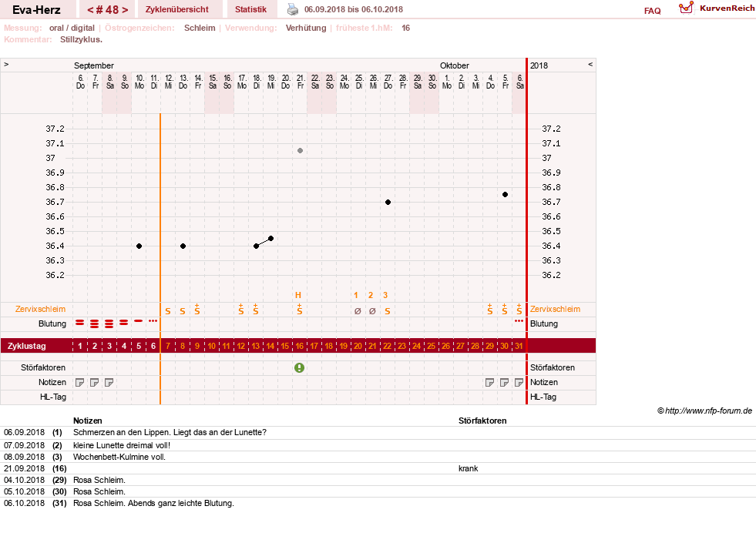Click the 'krank' Störfaktoren entry
This screenshot has width=756, height=543.
pos(468,469)
